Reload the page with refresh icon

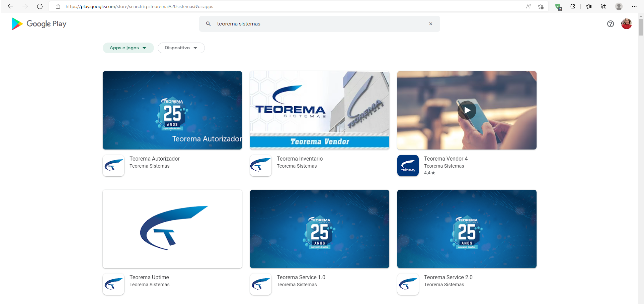(x=40, y=6)
